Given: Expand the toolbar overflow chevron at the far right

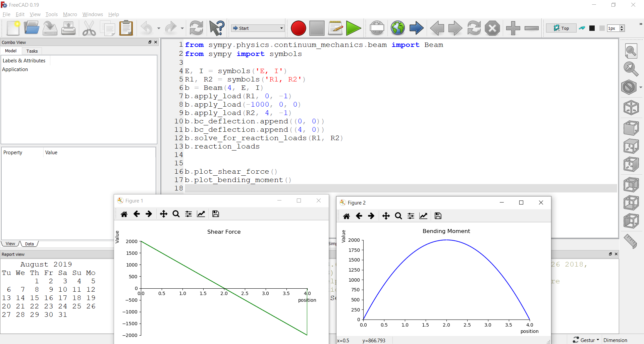Looking at the screenshot, I should coord(641,24).
